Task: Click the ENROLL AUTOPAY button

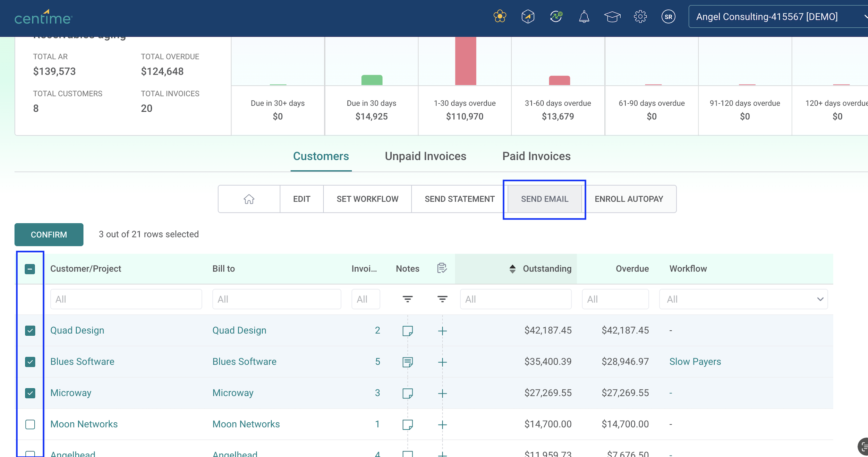Action: tap(629, 199)
